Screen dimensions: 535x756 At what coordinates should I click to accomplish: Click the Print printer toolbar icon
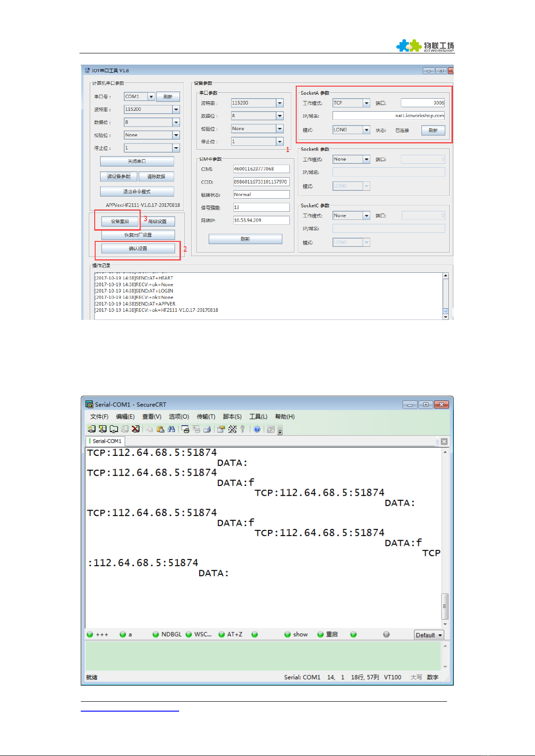207,429
